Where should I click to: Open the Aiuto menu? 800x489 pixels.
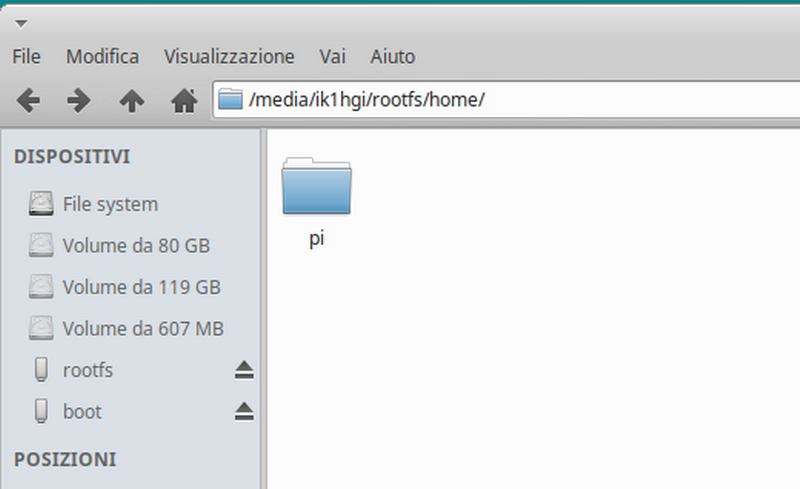[393, 56]
